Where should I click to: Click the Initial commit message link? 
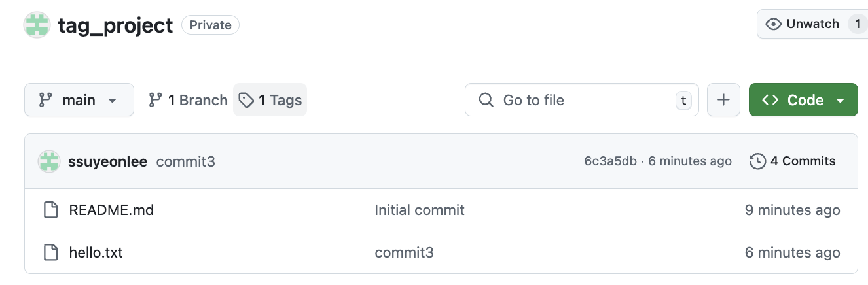pos(420,210)
